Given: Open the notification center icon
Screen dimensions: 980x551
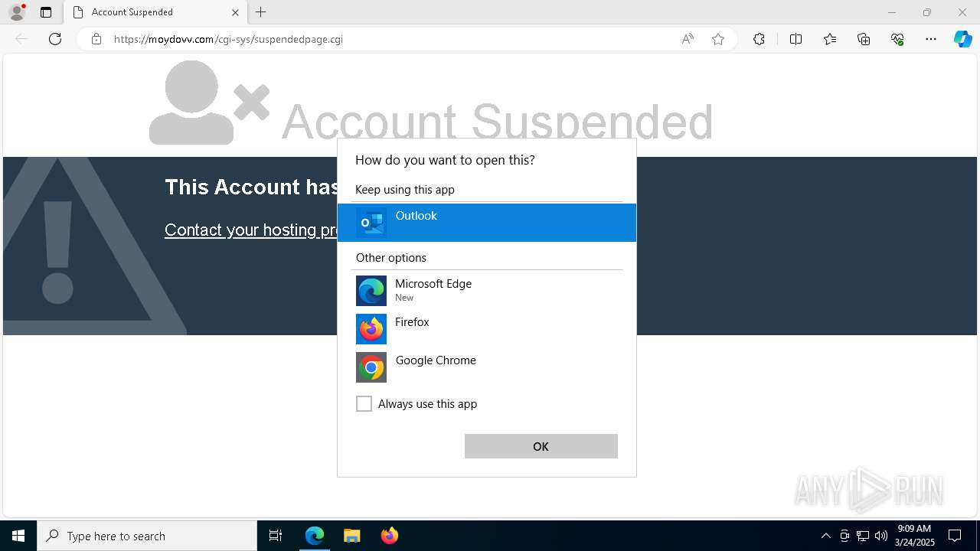Looking at the screenshot, I should point(955,536).
